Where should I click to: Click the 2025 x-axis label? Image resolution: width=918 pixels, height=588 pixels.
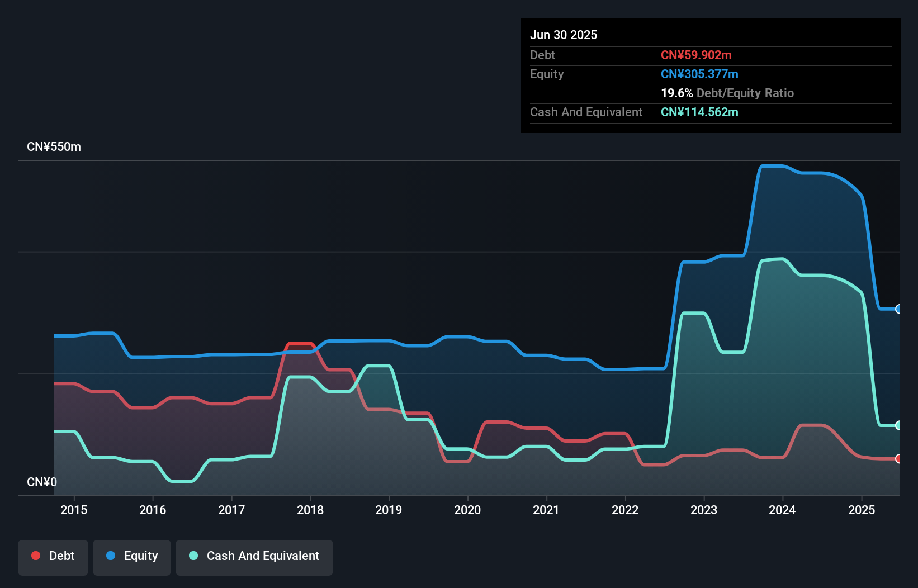pyautogui.click(x=862, y=510)
